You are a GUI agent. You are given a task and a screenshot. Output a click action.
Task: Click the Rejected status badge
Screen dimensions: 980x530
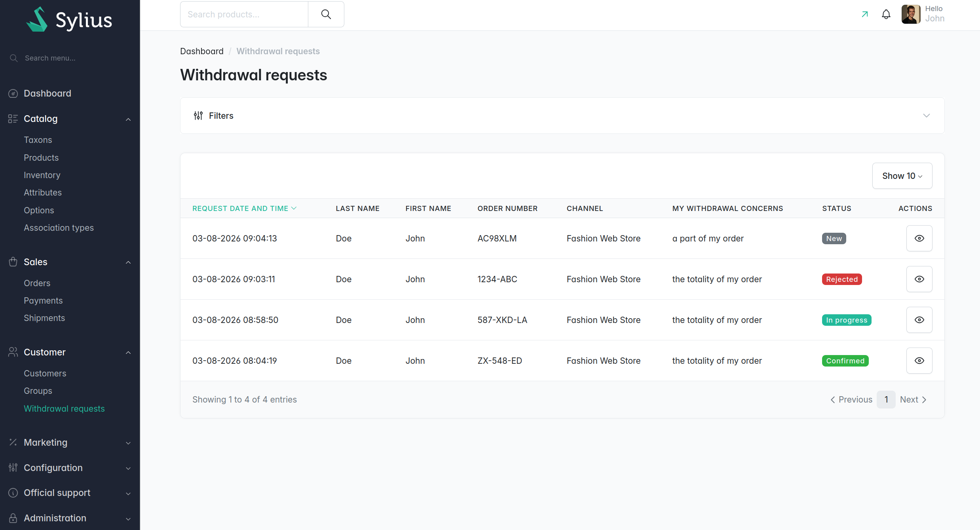click(x=842, y=279)
